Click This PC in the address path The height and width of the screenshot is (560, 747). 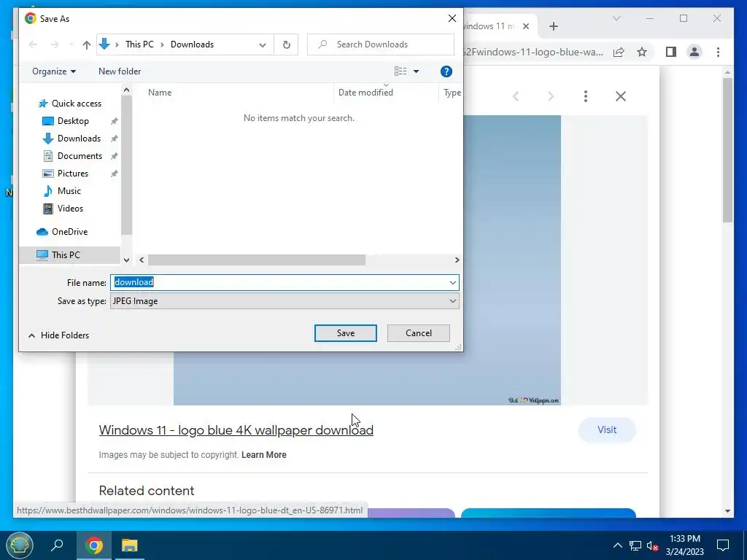(x=139, y=44)
